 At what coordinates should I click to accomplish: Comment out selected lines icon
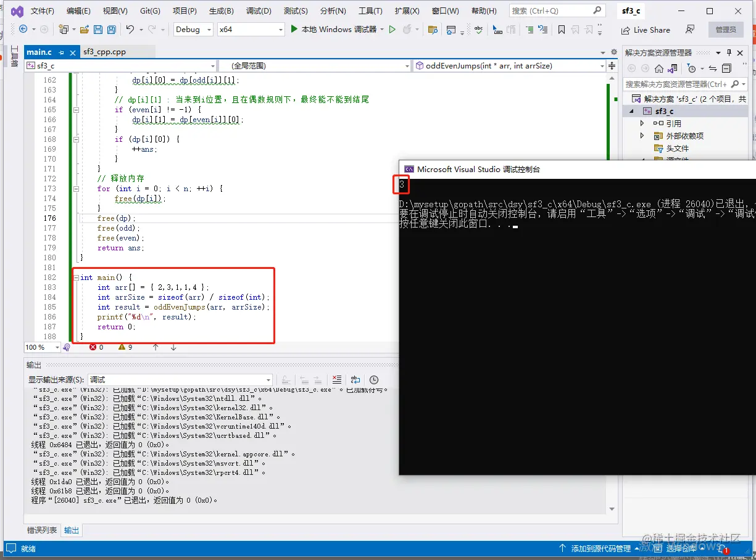530,29
